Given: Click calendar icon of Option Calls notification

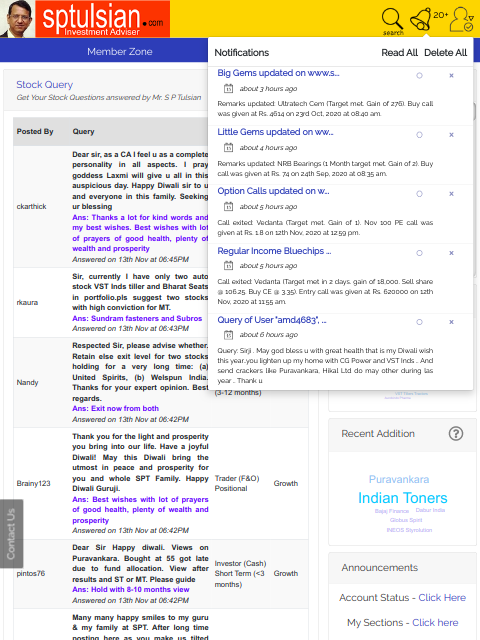Looking at the screenshot, I should point(229,207).
